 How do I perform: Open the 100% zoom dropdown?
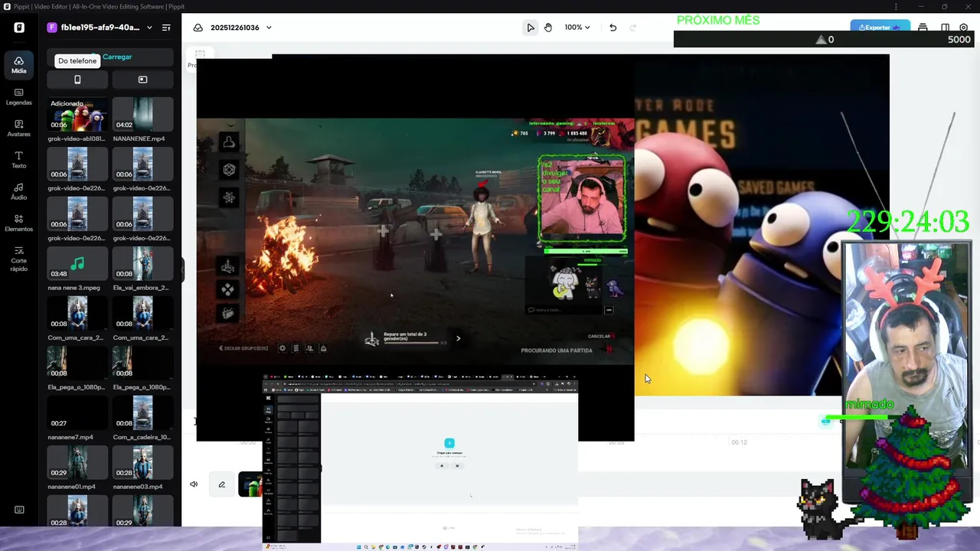[577, 28]
